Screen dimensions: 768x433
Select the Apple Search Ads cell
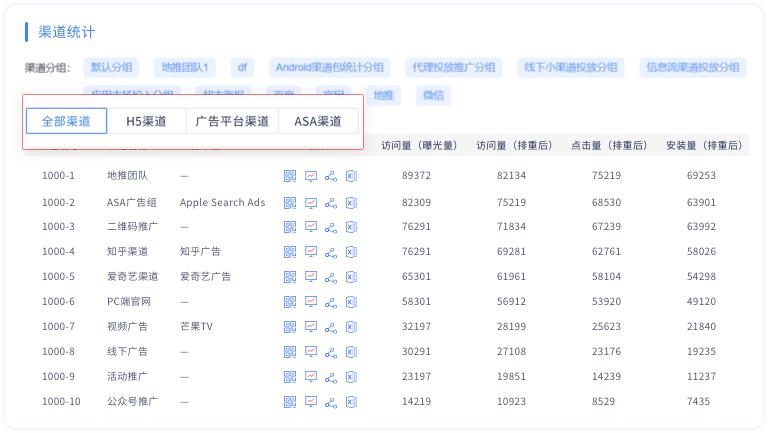point(222,202)
